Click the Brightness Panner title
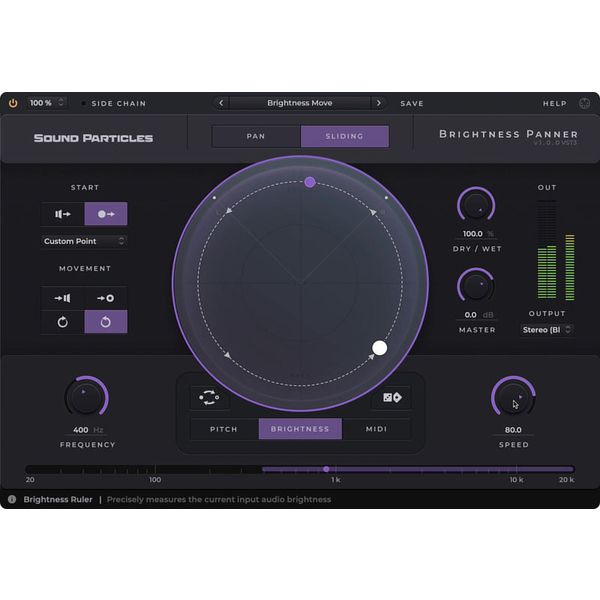This screenshot has height=600, width=600. click(509, 134)
